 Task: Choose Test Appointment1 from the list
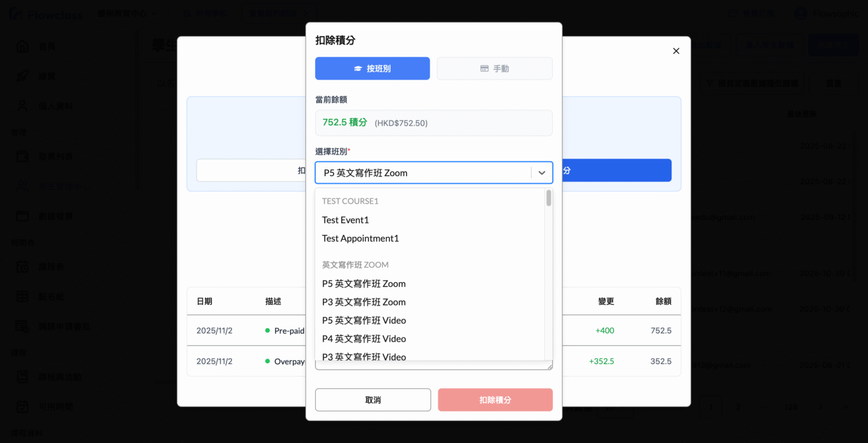(360, 238)
